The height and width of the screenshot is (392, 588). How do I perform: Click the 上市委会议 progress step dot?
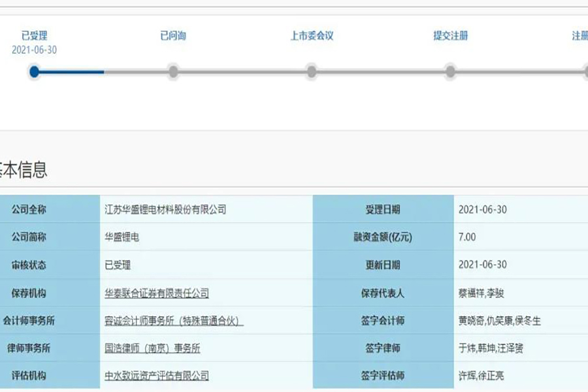pyautogui.click(x=312, y=72)
